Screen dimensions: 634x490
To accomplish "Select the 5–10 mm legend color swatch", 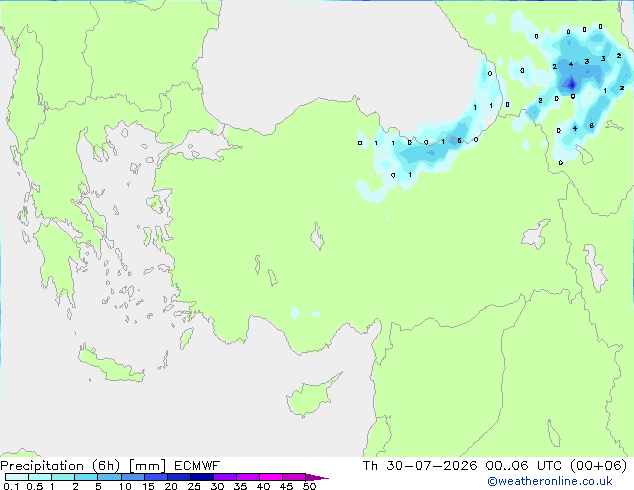I will [x=109, y=477].
